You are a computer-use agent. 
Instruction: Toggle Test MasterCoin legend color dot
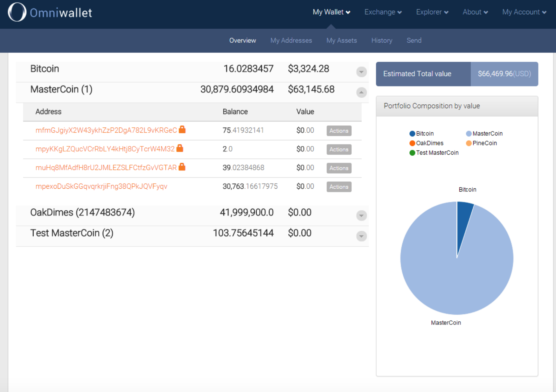pyautogui.click(x=412, y=153)
